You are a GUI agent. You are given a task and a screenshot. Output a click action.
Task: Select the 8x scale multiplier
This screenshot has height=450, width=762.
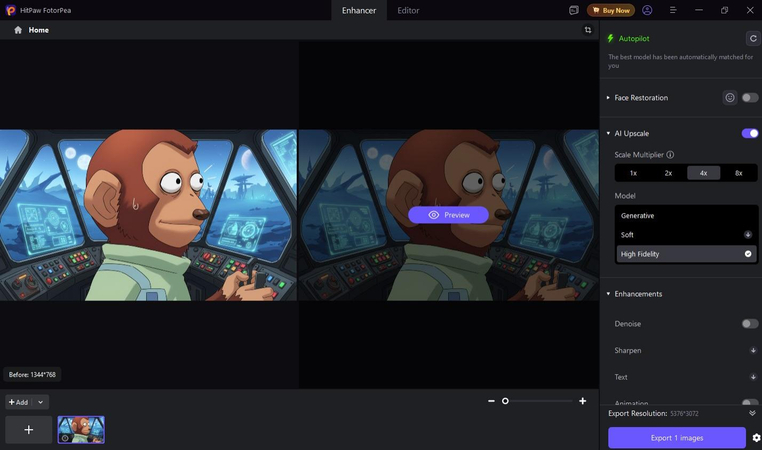tap(739, 173)
